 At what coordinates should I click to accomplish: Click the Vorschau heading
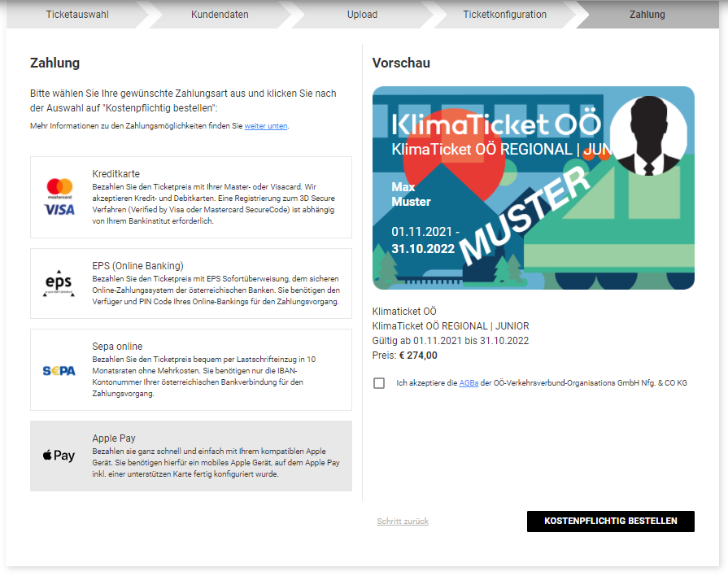click(x=401, y=63)
